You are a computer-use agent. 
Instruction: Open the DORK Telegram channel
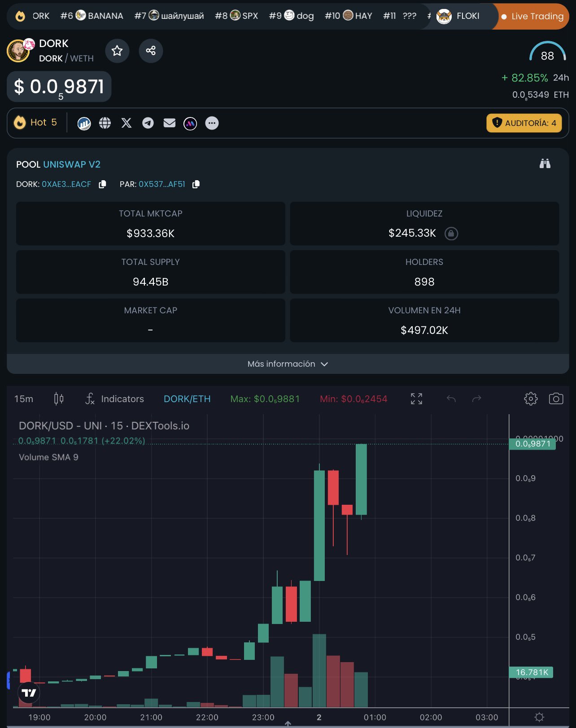pos(148,123)
